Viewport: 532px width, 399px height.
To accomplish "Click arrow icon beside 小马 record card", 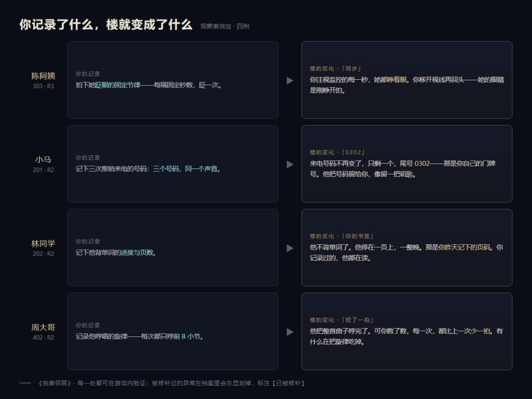I will [x=290, y=164].
